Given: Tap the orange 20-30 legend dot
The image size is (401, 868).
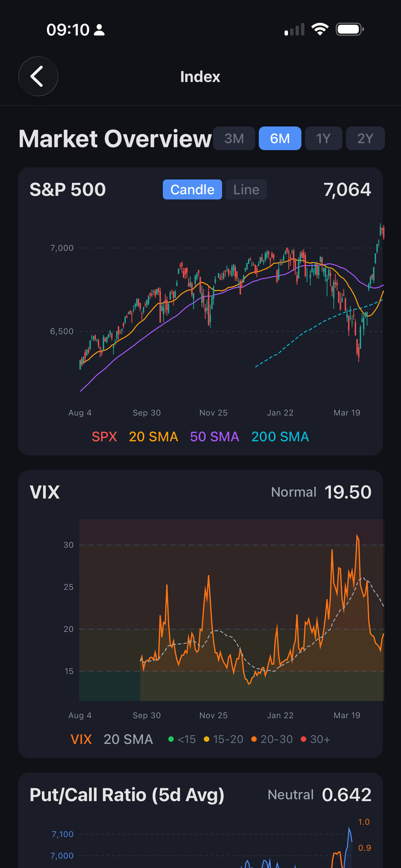Looking at the screenshot, I should 254,739.
